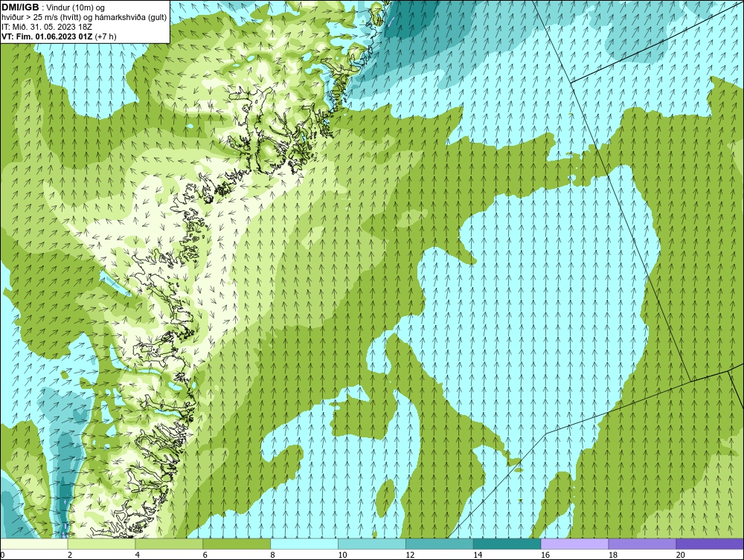
Task: Click the 0–2 m/s palest legend swatch
Action: (34, 544)
